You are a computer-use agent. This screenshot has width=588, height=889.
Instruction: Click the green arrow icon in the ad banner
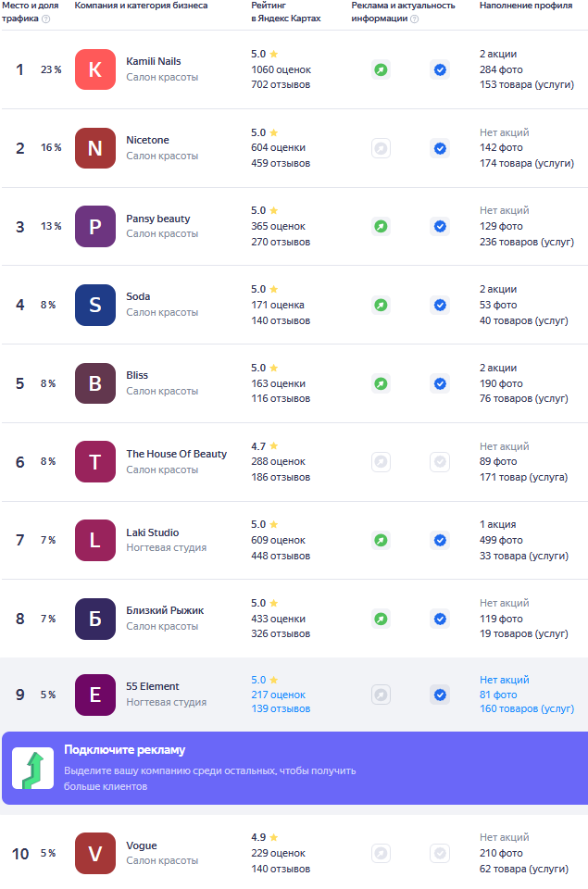pos(32,769)
